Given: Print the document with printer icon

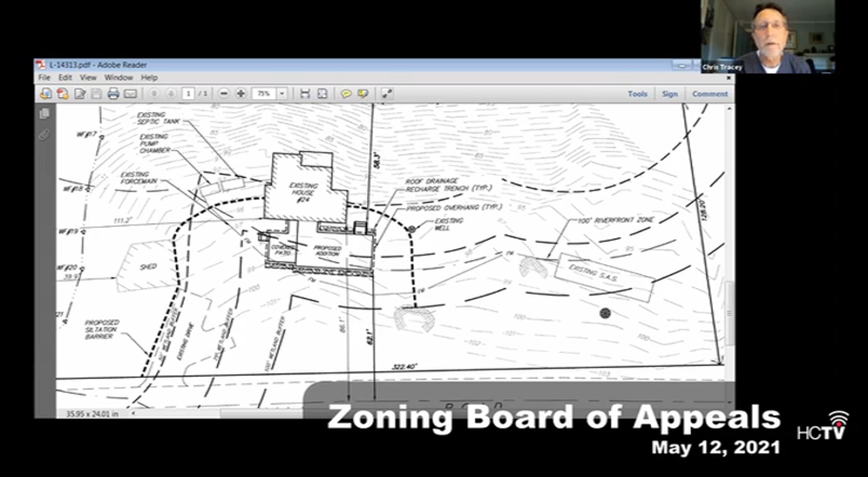Looking at the screenshot, I should tap(113, 94).
